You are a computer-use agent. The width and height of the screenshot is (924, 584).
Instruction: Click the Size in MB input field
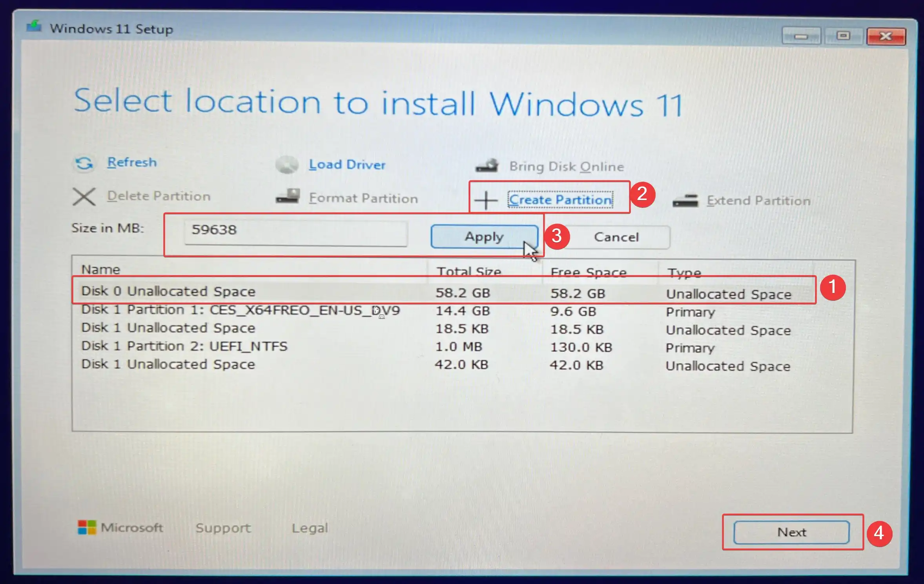295,233
